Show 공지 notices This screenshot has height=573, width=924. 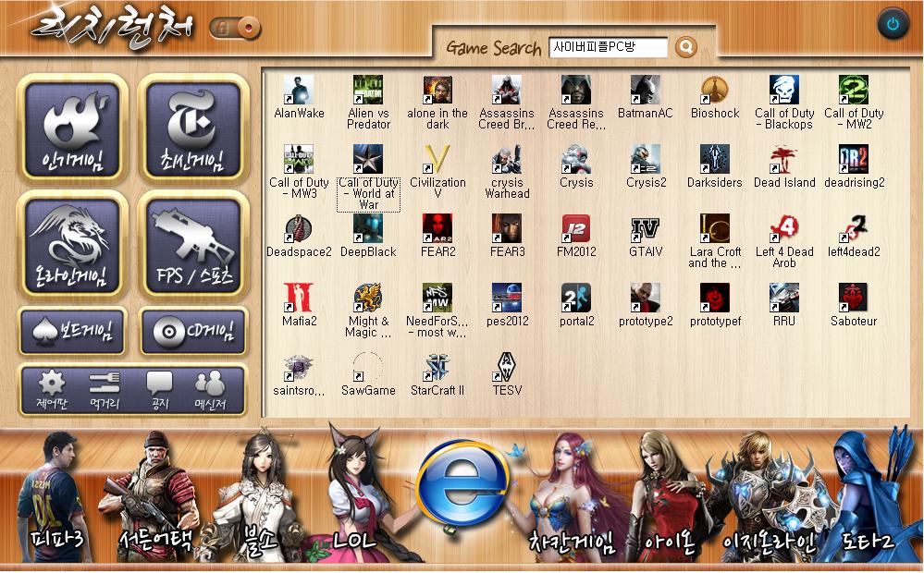coord(159,390)
